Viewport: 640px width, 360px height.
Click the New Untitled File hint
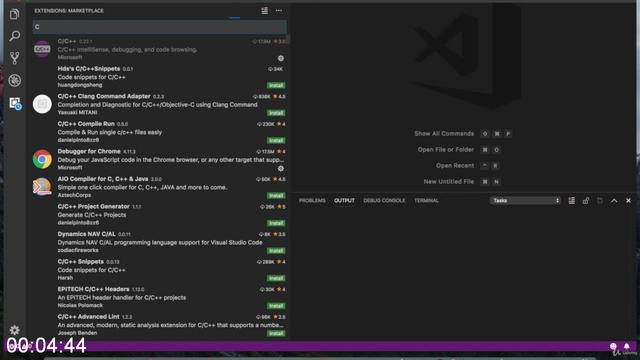[449, 181]
